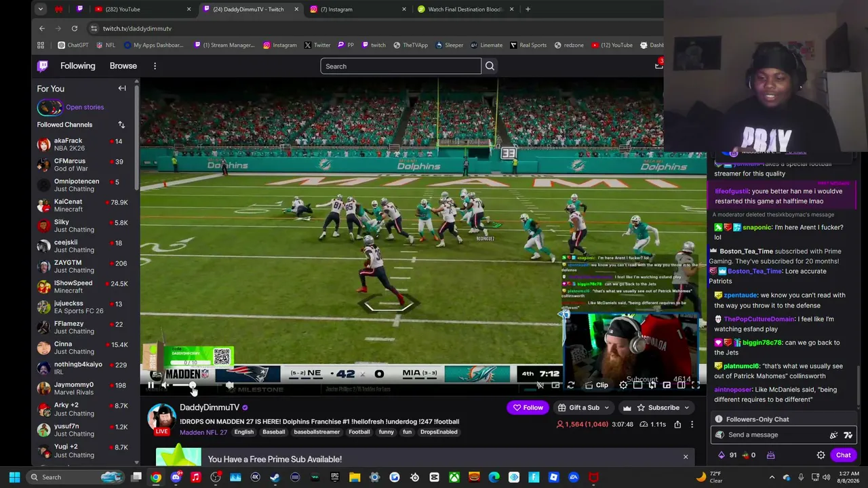Open the Subscribe dropdown

(x=656, y=407)
